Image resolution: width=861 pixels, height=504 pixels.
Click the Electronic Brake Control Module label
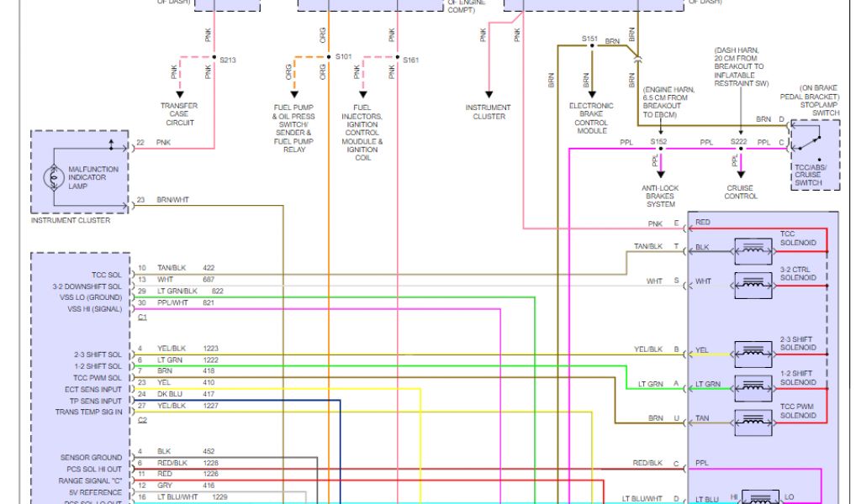pyautogui.click(x=592, y=118)
